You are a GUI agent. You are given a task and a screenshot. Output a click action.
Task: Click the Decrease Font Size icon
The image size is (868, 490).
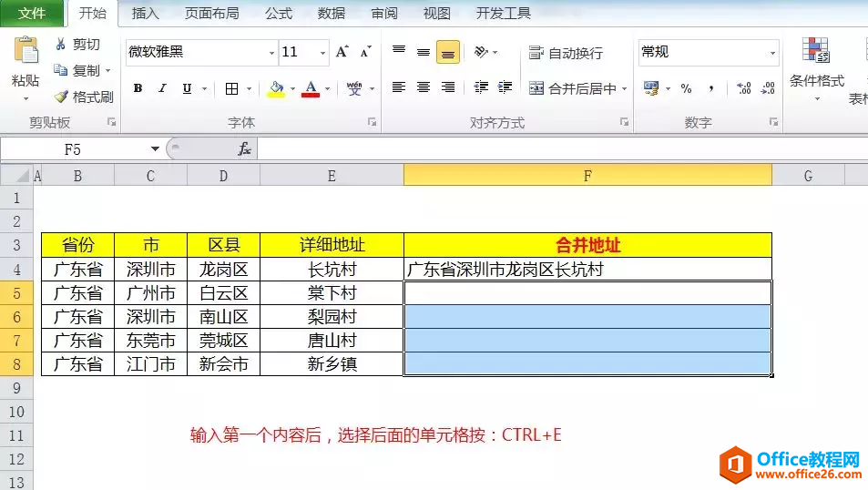[366, 52]
